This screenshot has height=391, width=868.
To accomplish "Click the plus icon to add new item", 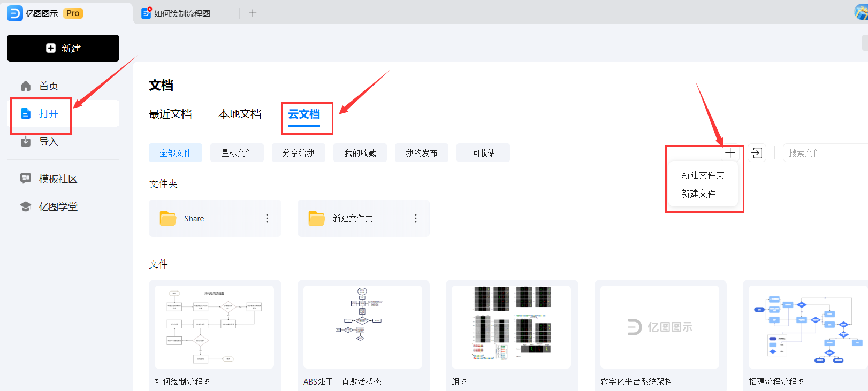I will click(730, 153).
